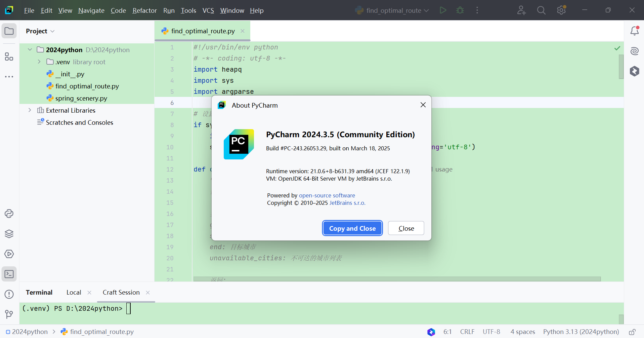644x338 pixels.
Task: Open Problems tool window icon
Action: tap(9, 294)
